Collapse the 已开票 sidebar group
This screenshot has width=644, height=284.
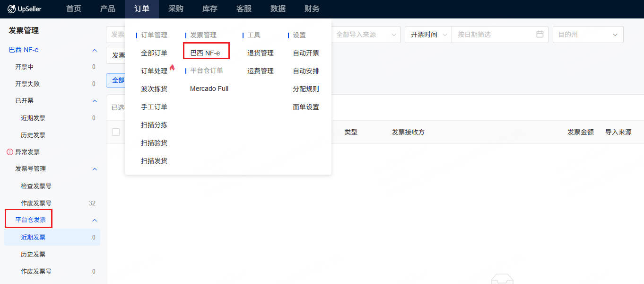pyautogui.click(x=95, y=101)
